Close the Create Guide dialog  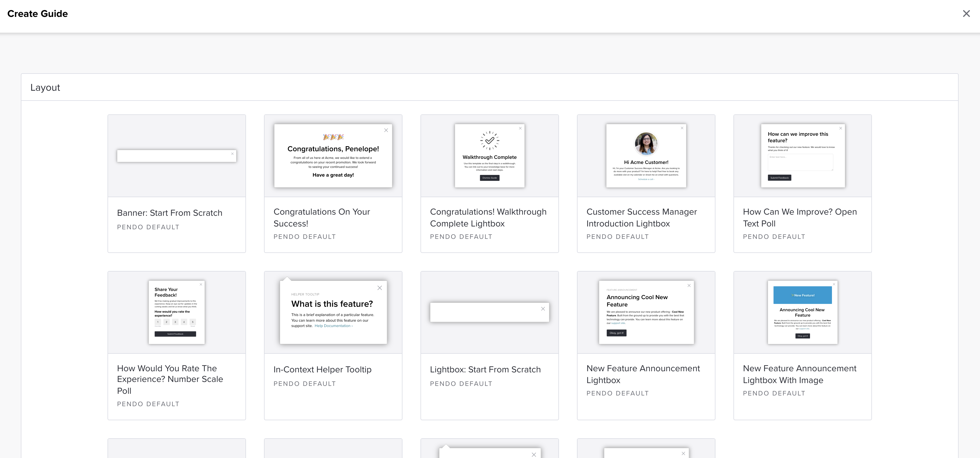pos(966,14)
